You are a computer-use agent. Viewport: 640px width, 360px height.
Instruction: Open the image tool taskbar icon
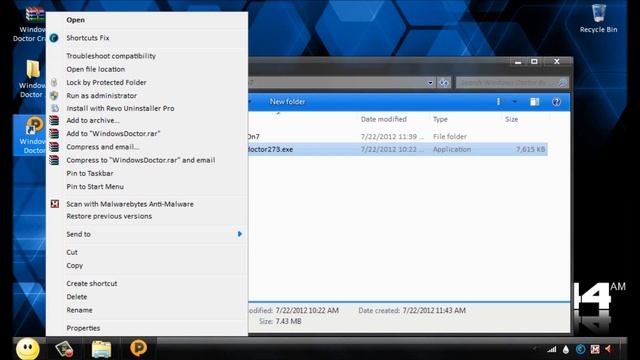(64, 349)
